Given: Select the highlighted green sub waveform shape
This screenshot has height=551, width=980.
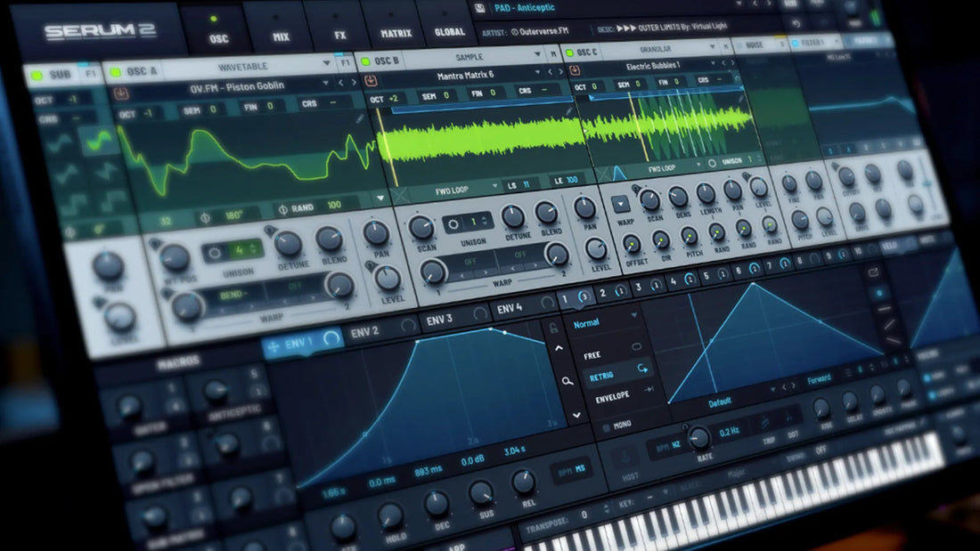Looking at the screenshot, I should (x=99, y=142).
